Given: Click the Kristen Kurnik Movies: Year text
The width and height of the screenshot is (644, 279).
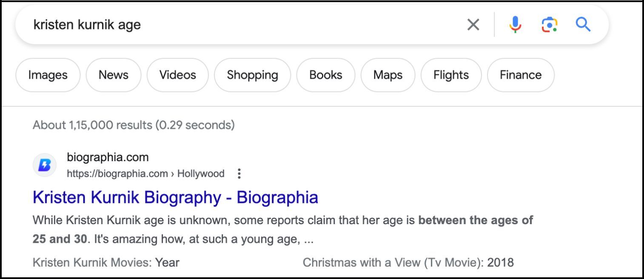Looking at the screenshot, I should (106, 262).
